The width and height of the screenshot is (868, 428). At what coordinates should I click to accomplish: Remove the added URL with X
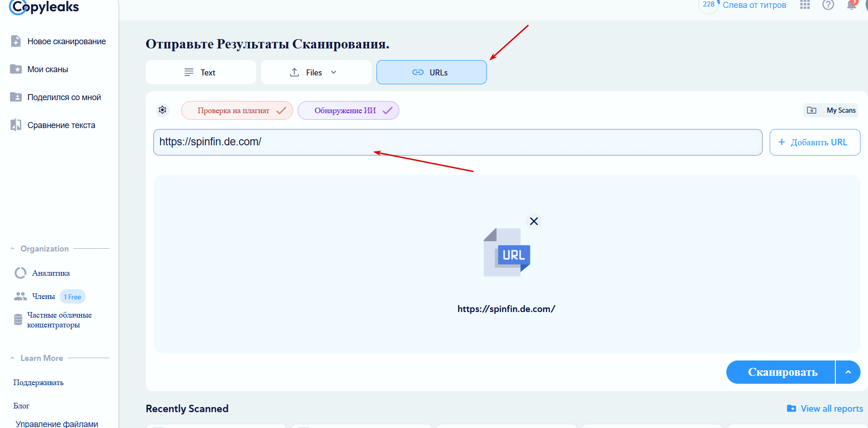pyautogui.click(x=534, y=221)
